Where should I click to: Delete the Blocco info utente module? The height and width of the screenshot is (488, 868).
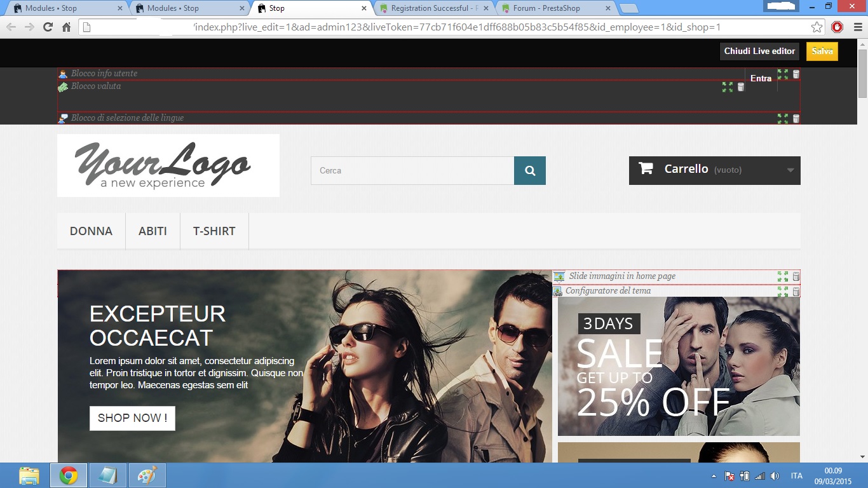[796, 74]
